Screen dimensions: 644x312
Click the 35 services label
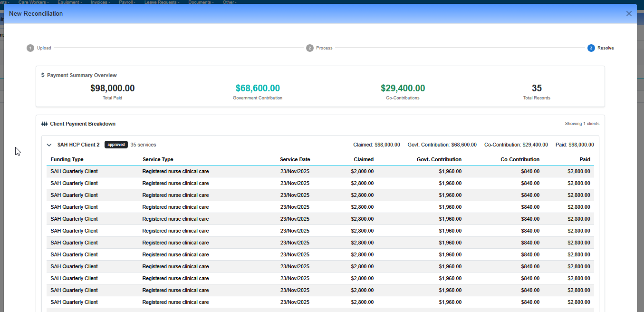143,145
